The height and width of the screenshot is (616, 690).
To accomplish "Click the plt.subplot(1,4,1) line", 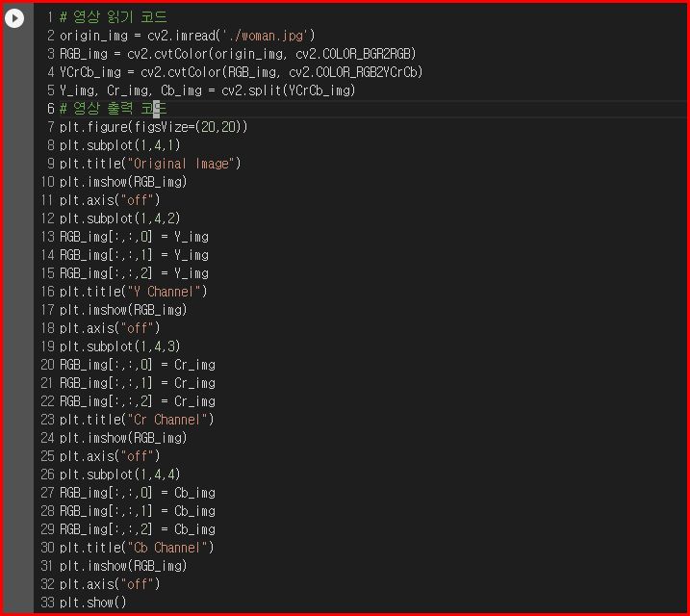I will 119,145.
